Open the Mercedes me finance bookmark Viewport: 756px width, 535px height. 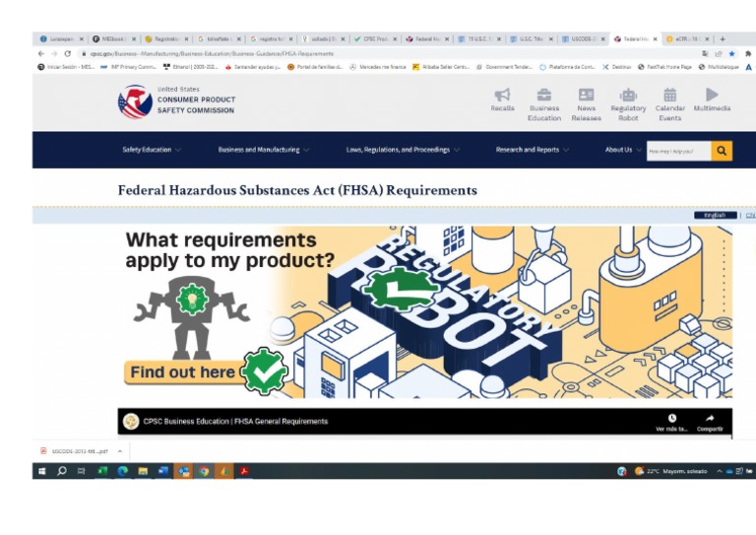pos(378,67)
